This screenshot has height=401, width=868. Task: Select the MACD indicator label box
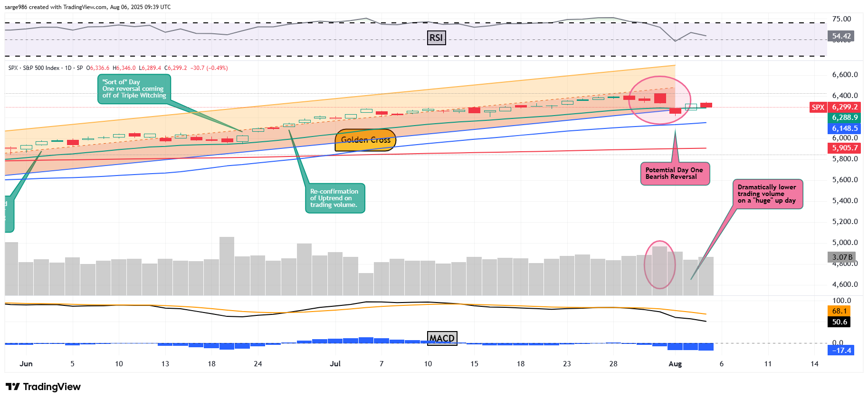tap(442, 338)
